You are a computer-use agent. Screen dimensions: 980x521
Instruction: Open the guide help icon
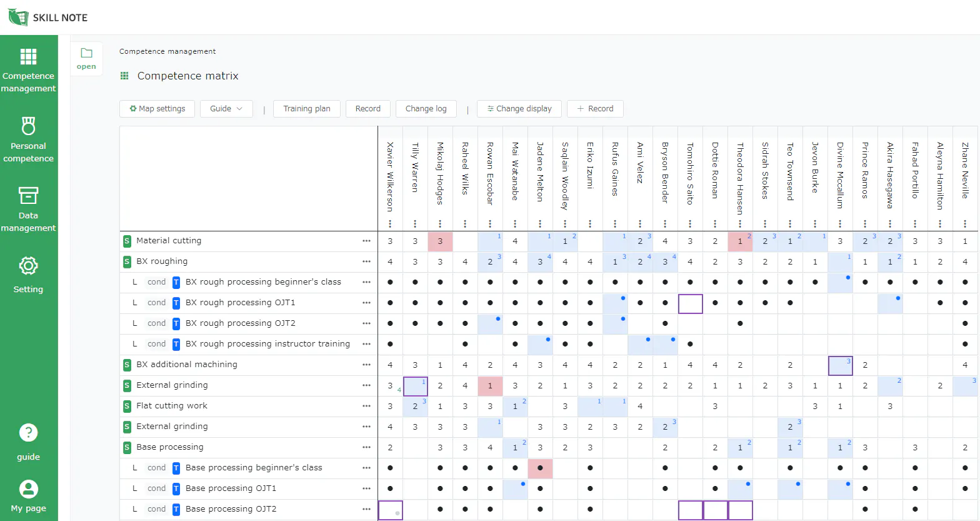click(x=28, y=442)
